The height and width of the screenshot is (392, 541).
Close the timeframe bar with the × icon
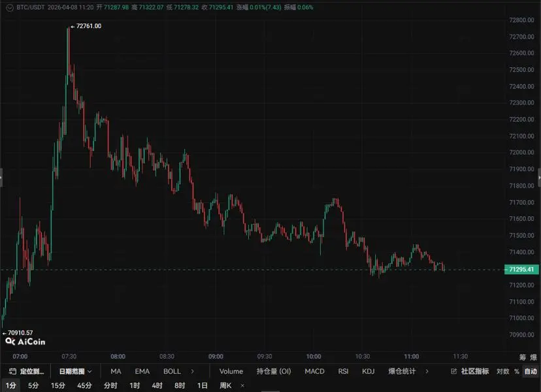pyautogui.click(x=242, y=385)
